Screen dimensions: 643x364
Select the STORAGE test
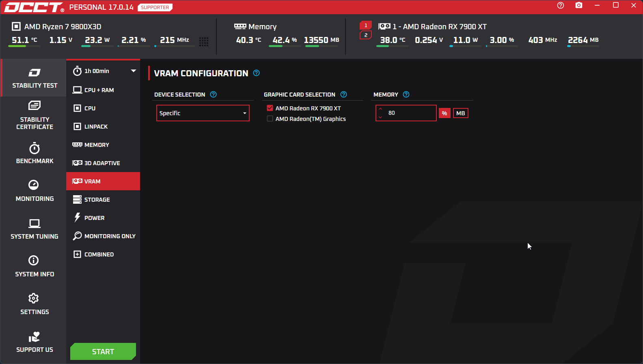coord(103,200)
